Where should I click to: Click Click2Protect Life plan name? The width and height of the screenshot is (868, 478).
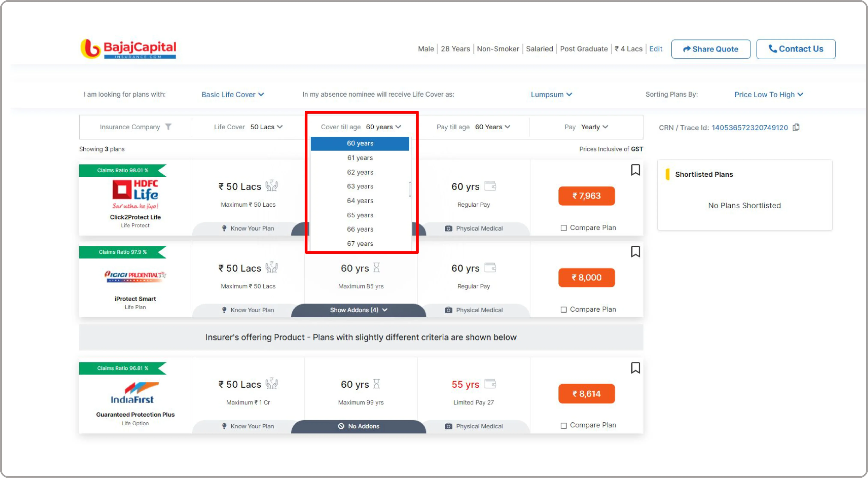pos(135,217)
